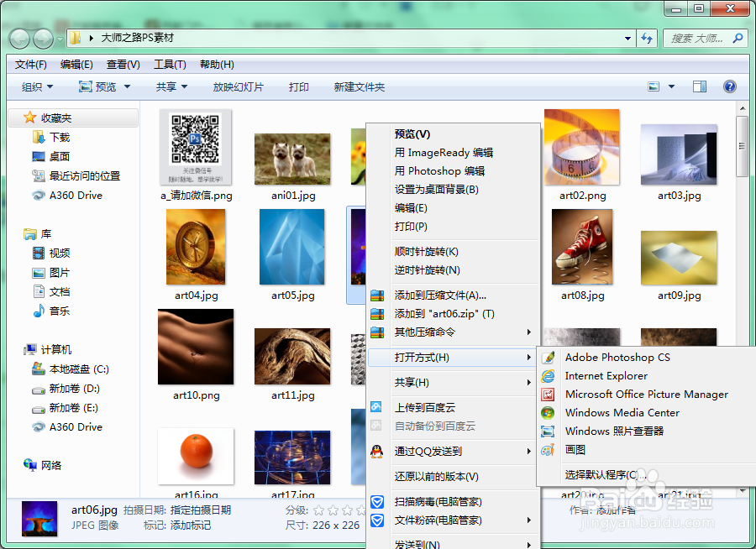756x549 pixels.
Task: Select the art04.jpg compass thumbnail
Action: tap(196, 247)
